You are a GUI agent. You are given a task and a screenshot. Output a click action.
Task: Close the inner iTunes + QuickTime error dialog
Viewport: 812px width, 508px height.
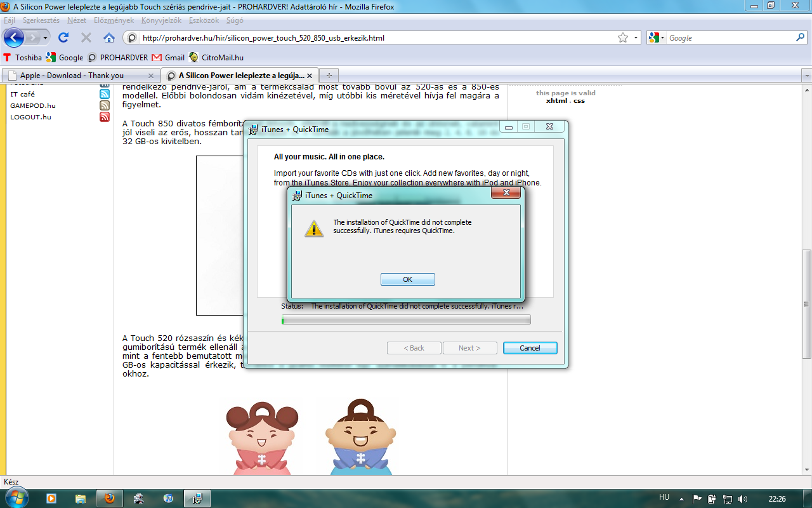[x=506, y=193]
